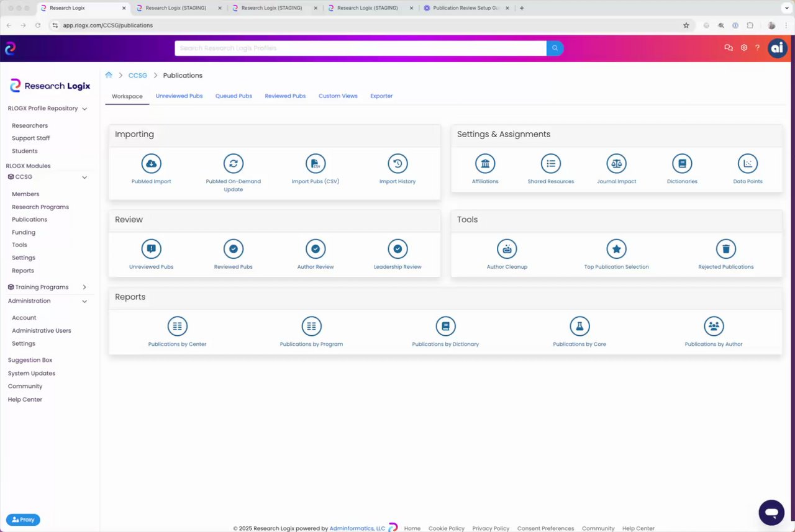This screenshot has width=795, height=532.
Task: Open Consent Preferences in the footer
Action: [545, 528]
